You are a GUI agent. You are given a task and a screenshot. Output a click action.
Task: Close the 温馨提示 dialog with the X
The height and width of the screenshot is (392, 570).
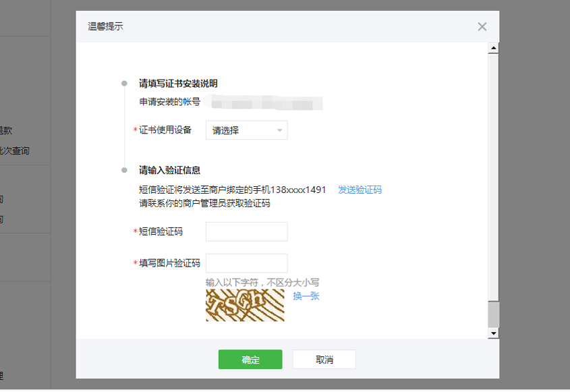pos(482,27)
